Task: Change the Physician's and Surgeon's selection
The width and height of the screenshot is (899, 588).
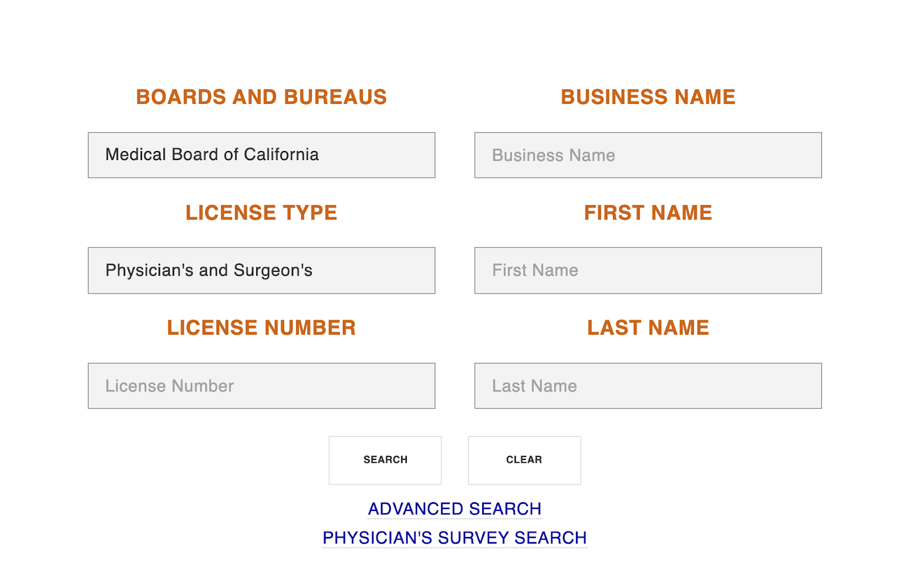Action: [261, 270]
